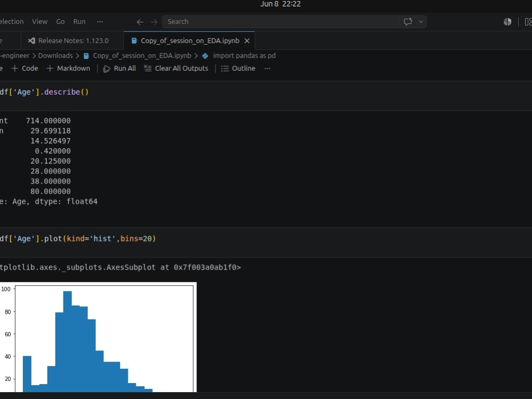Open more notebook toolbar actions
The height and width of the screenshot is (399, 532).
[x=268, y=69]
